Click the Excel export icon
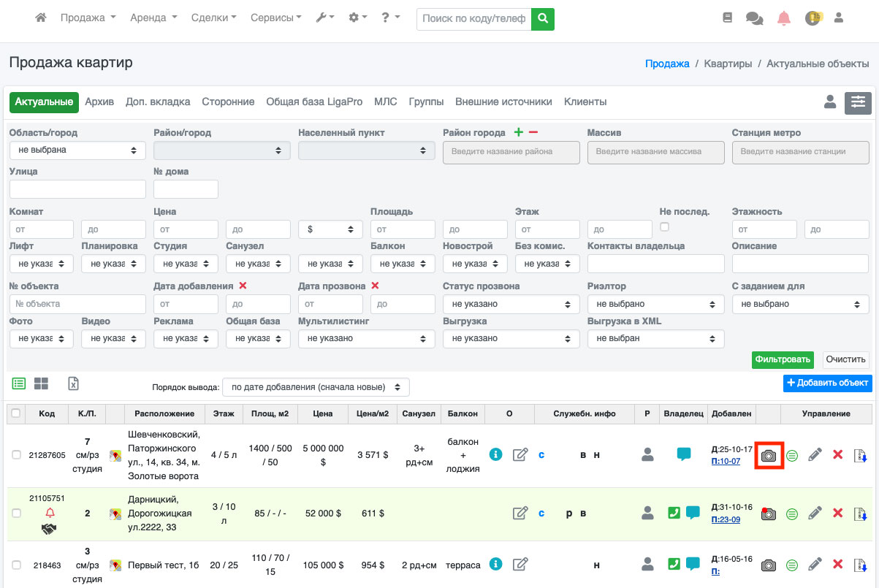The image size is (879, 588). [73, 384]
